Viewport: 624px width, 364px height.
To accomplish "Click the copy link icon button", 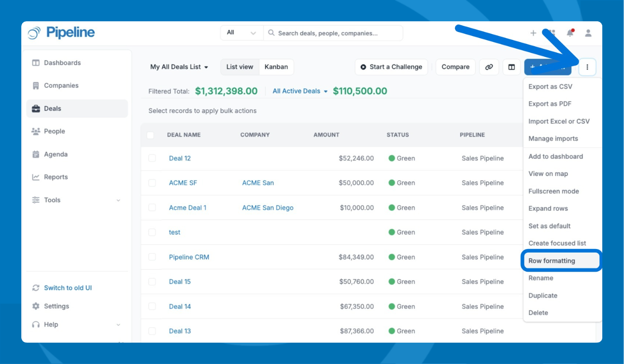I will (489, 67).
